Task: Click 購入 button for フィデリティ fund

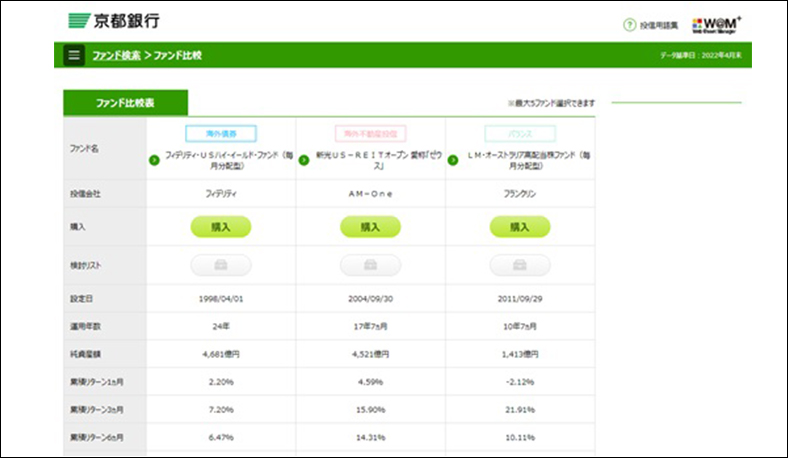Action: (221, 227)
